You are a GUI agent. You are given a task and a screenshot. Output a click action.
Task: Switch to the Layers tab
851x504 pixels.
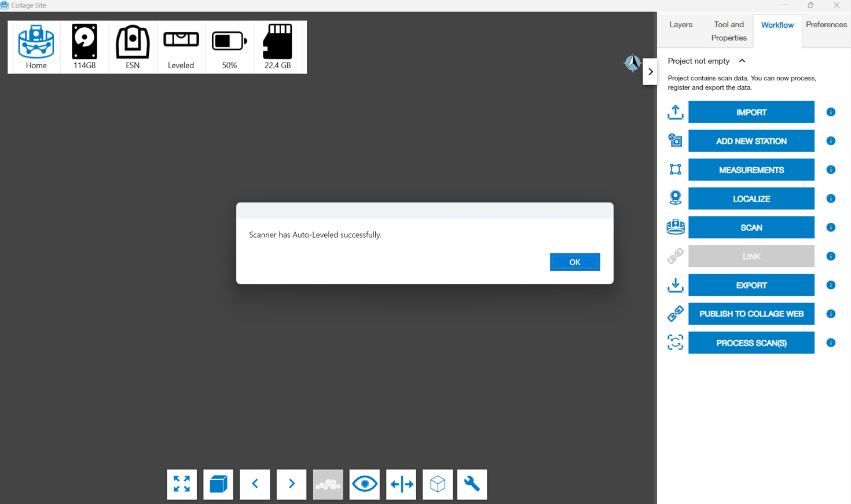(x=681, y=25)
